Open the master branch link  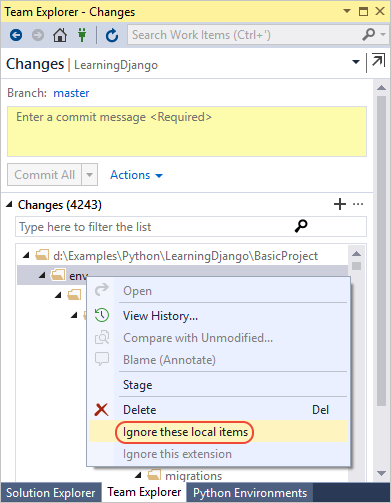(x=71, y=93)
